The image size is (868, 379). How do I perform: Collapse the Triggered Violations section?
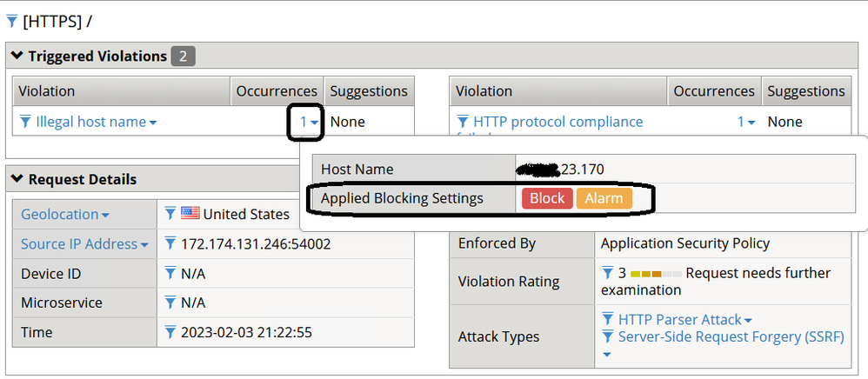pos(17,57)
